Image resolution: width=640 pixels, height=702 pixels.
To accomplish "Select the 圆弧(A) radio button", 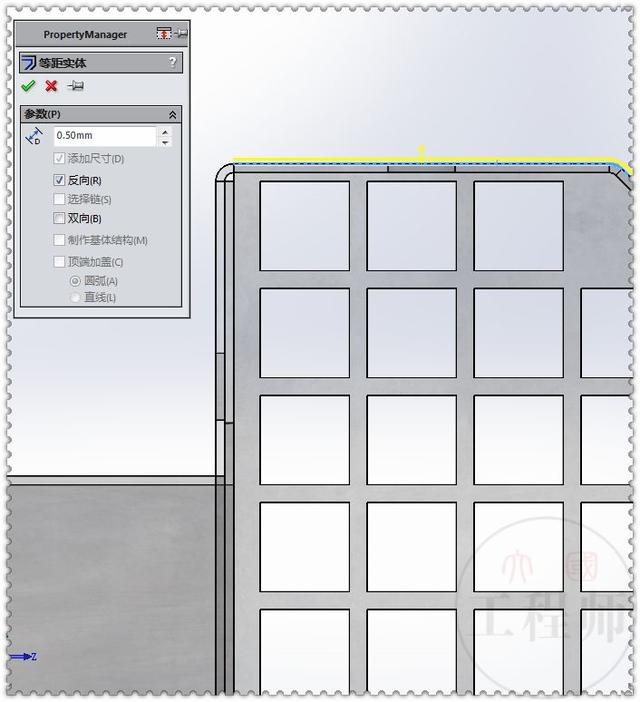I will (75, 281).
